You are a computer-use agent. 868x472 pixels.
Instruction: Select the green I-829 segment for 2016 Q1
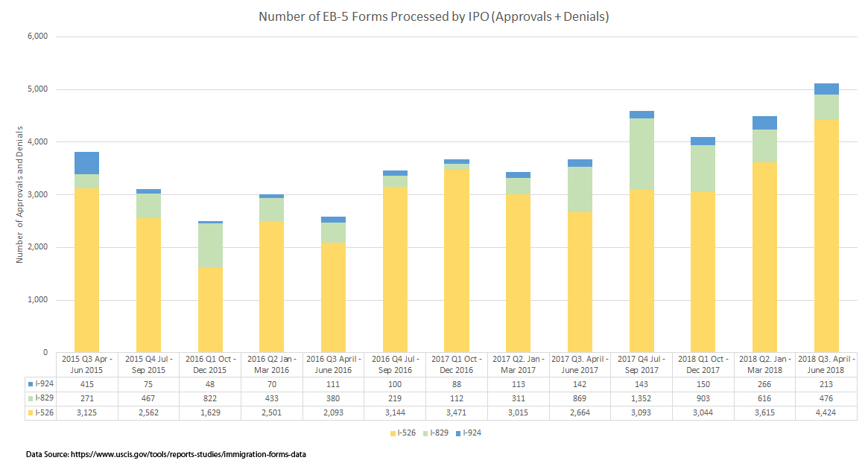click(x=209, y=245)
